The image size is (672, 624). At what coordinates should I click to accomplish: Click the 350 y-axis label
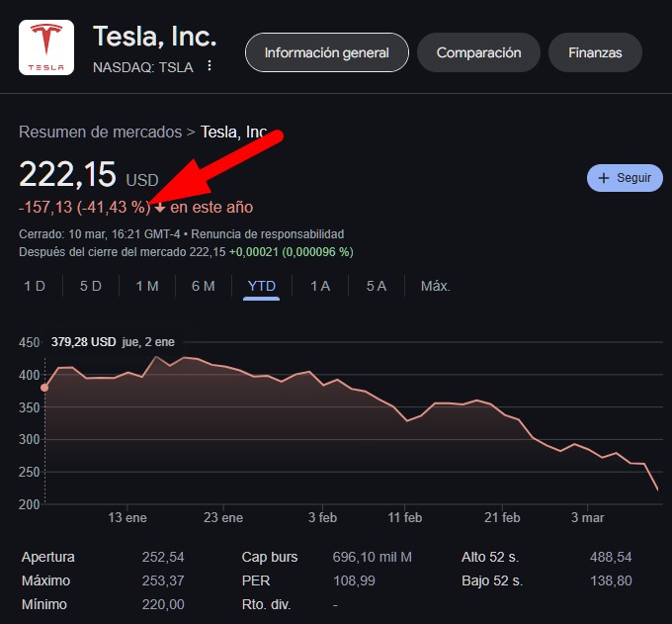coord(29,407)
